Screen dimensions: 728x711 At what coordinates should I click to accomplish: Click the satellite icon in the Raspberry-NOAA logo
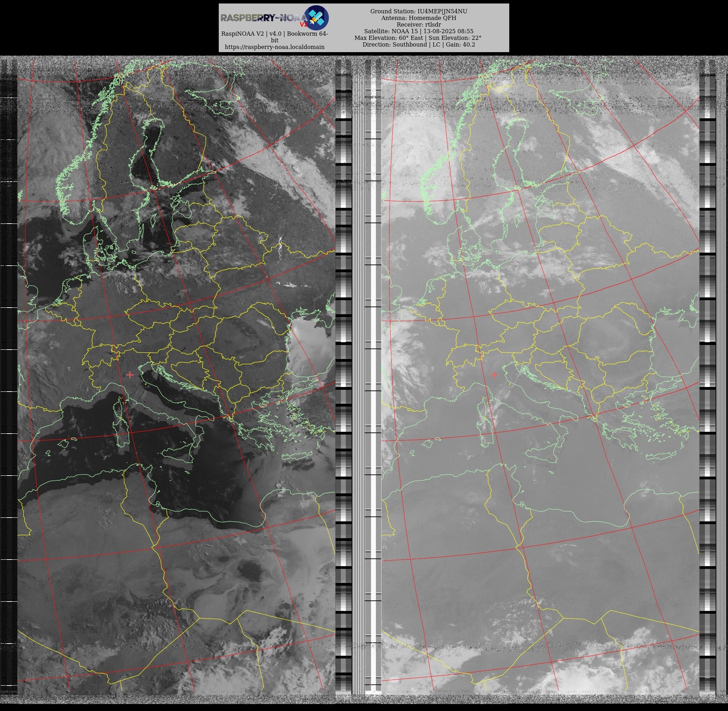(316, 17)
